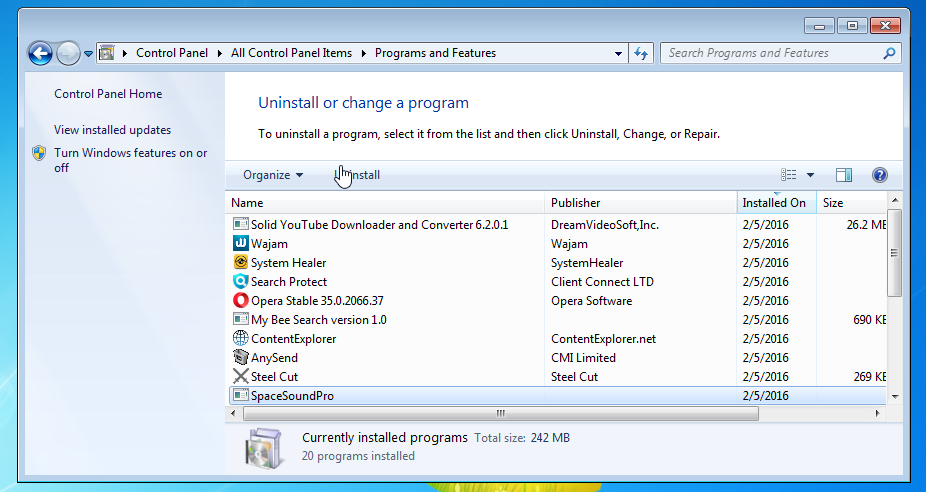Click the Help question mark icon
The width and height of the screenshot is (926, 492).
coord(879,175)
